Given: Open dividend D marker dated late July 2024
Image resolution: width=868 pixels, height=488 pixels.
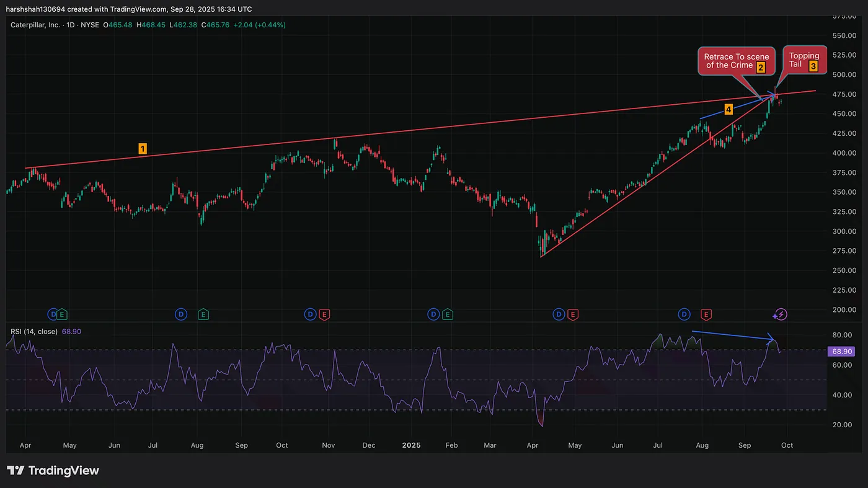Looking at the screenshot, I should click(x=181, y=314).
